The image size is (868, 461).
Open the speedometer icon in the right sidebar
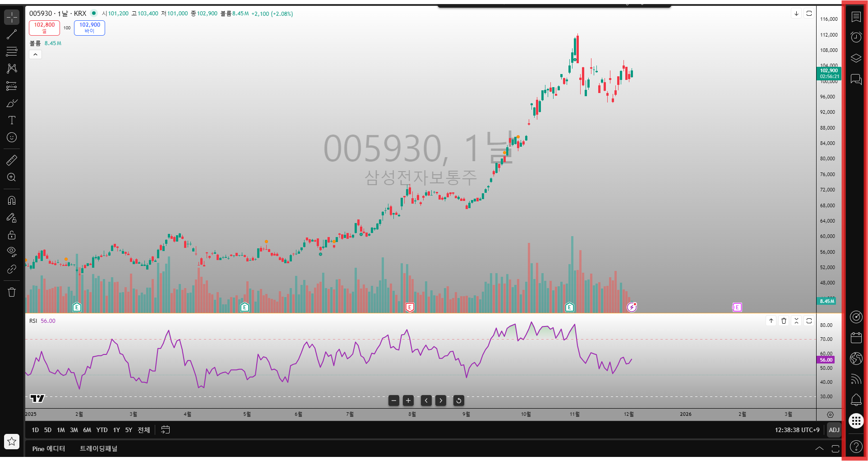[856, 317]
